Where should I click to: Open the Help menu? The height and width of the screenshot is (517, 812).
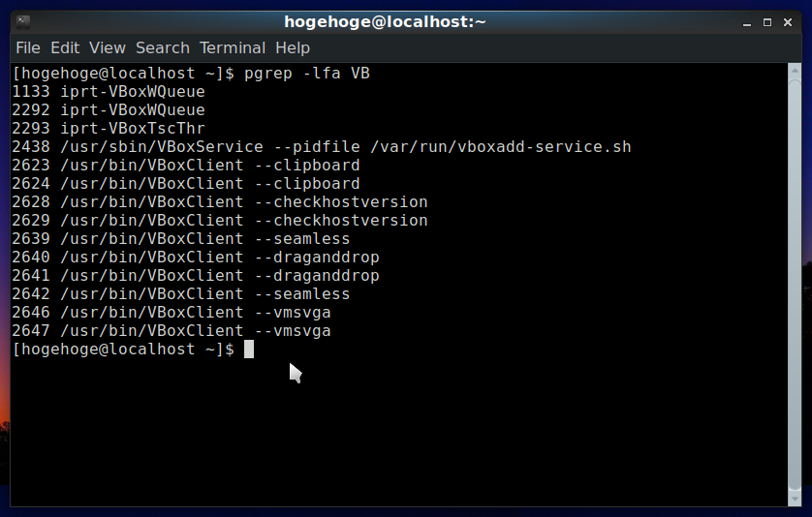click(293, 48)
